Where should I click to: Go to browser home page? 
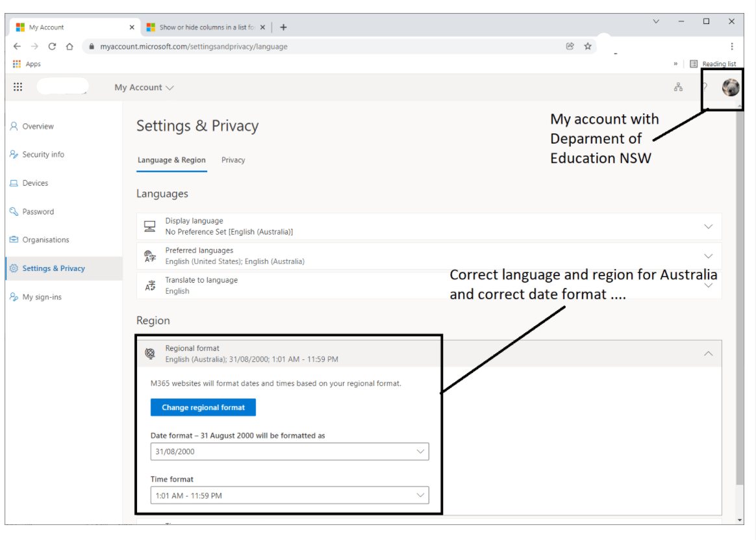69,46
